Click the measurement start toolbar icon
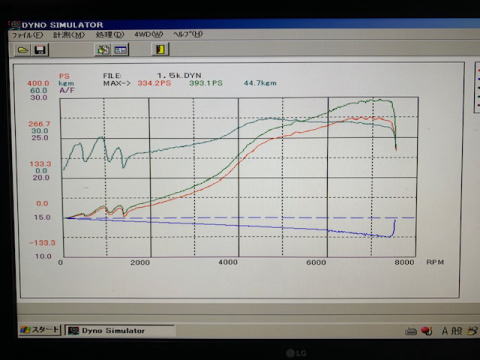Viewport: 480px width, 360px height. pos(103,50)
